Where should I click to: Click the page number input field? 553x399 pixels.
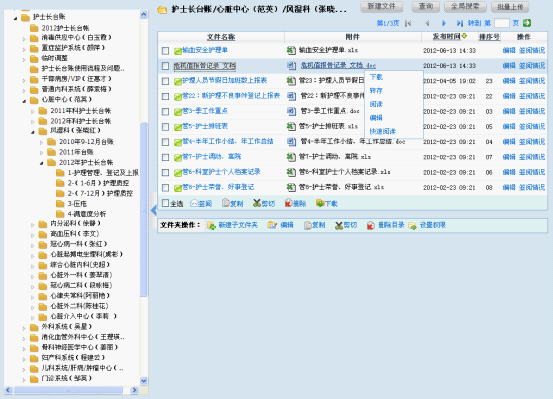coord(502,23)
